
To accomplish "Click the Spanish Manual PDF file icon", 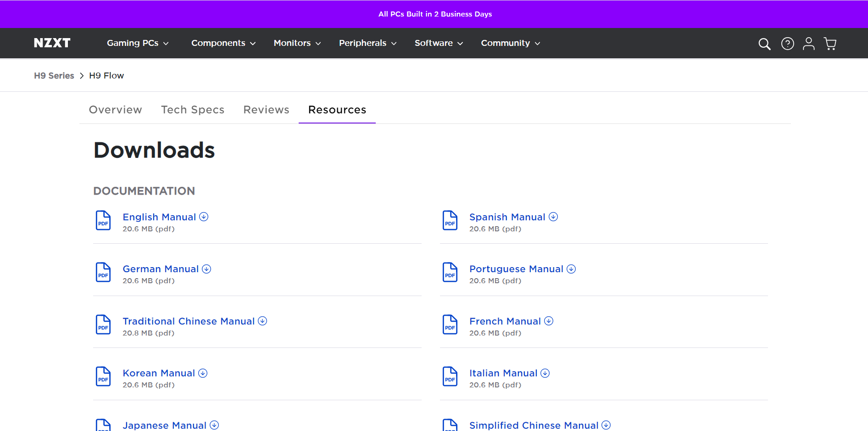I will click(x=450, y=221).
